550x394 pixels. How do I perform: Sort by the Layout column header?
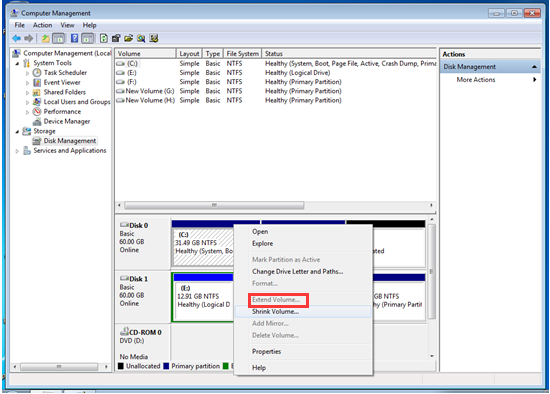pyautogui.click(x=189, y=54)
